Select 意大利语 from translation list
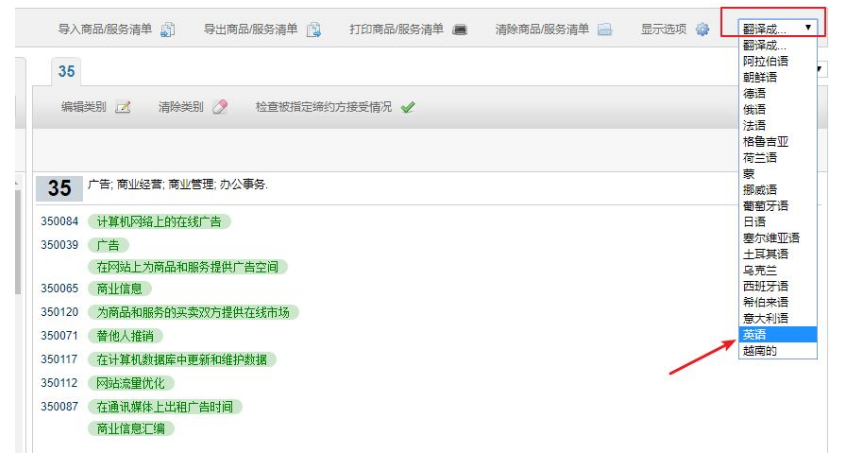Screen dimensions: 864x454 tap(777, 318)
